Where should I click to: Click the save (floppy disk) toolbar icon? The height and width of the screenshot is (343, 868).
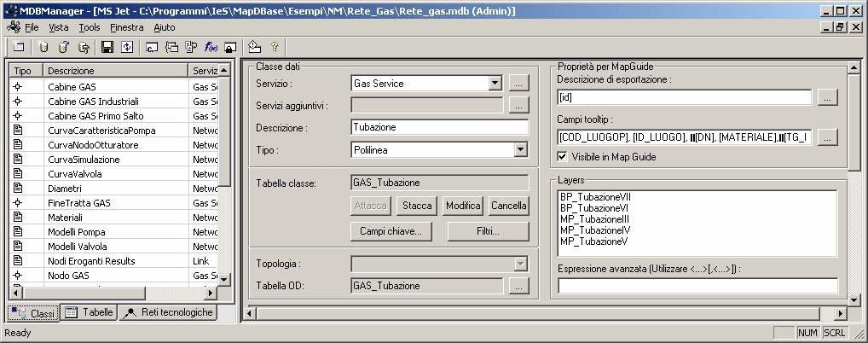108,47
